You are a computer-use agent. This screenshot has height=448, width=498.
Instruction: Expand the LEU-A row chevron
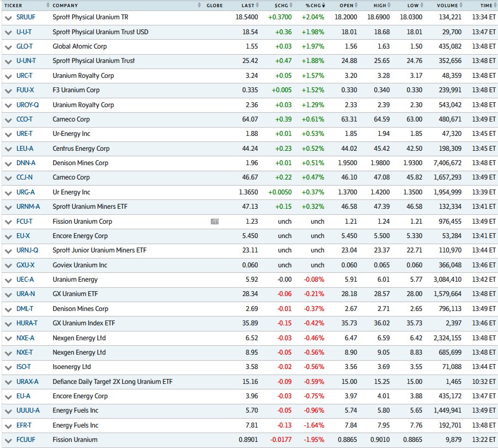(x=8, y=149)
